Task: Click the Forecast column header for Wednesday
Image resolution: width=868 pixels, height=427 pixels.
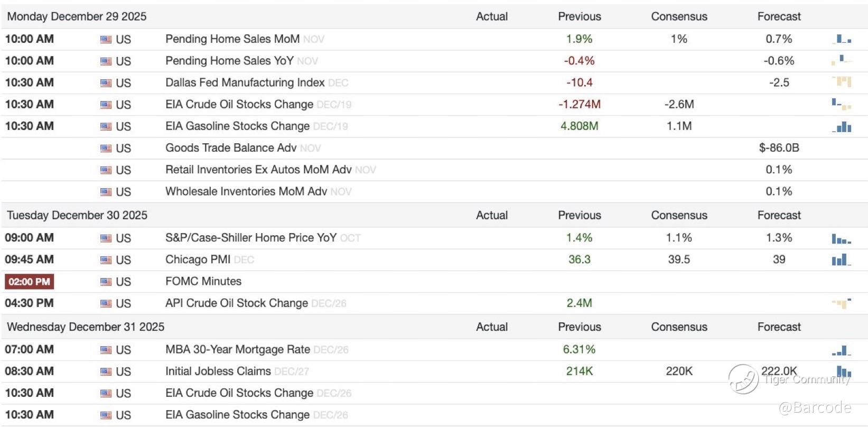Action: point(779,327)
